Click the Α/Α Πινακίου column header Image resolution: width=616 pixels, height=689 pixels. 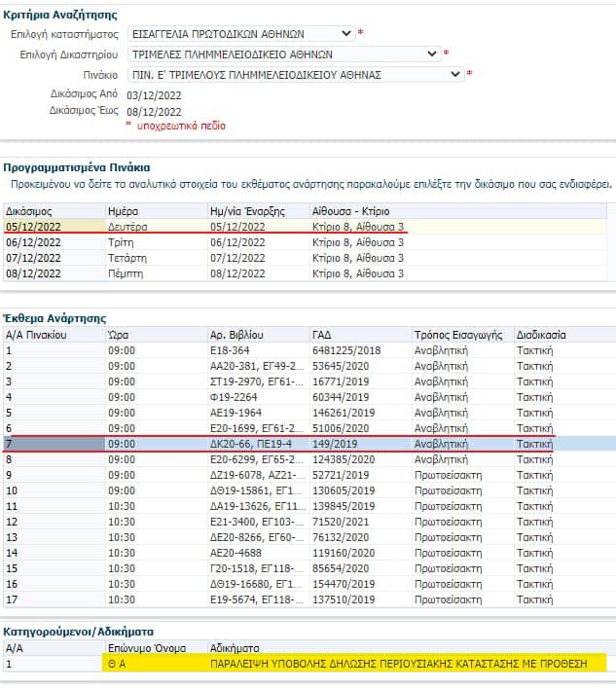click(x=54, y=335)
